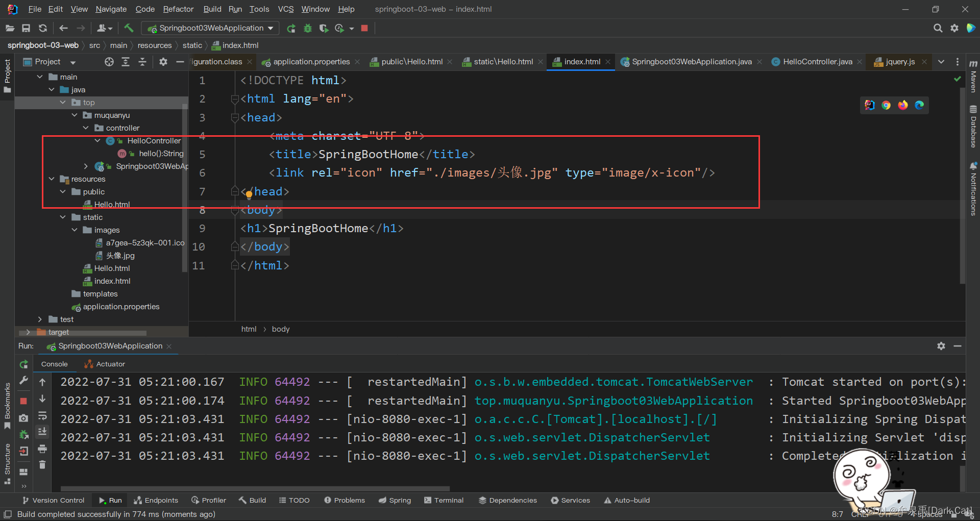Click the Build completed successfully message
980x521 pixels.
click(x=116, y=514)
